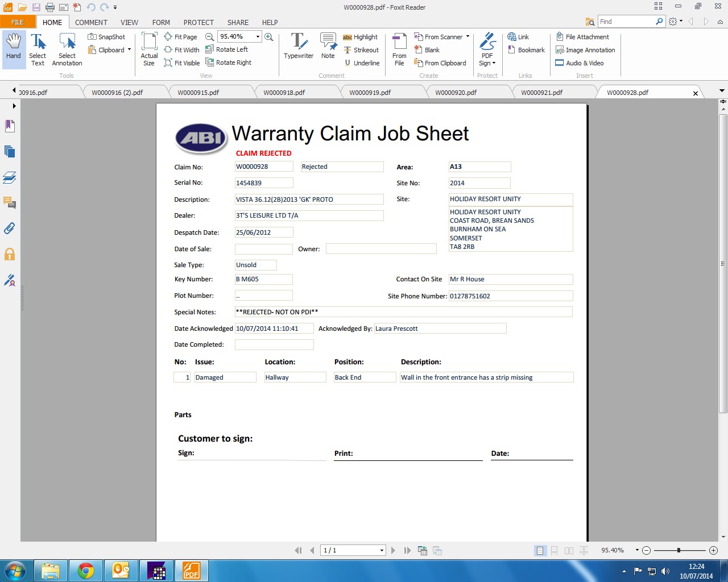The height and width of the screenshot is (582, 728).
Task: Take a SnapShot of the page
Action: click(106, 37)
